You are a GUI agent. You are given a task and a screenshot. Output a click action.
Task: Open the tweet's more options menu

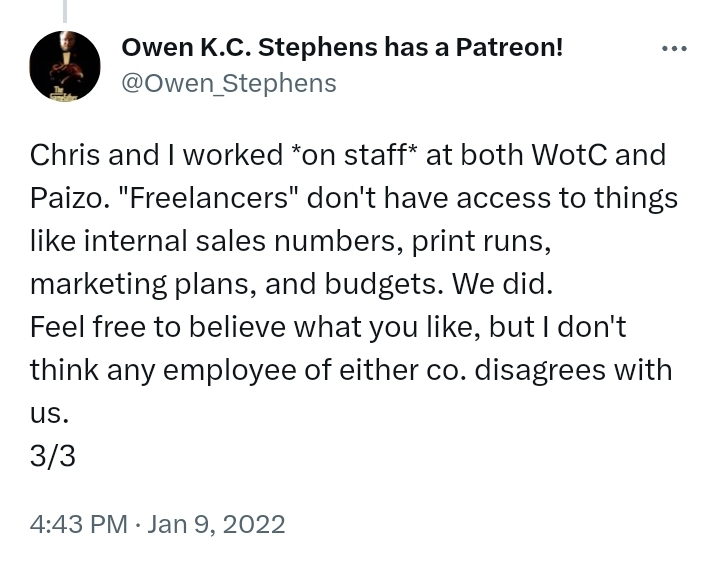(x=674, y=48)
